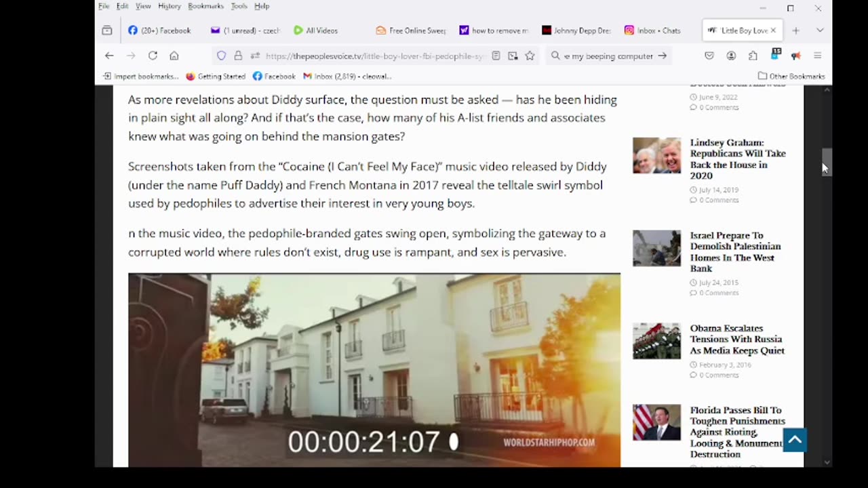Screen dimensions: 868x488
Task: Open Import bookmarks… bookmark item
Action: (x=140, y=76)
